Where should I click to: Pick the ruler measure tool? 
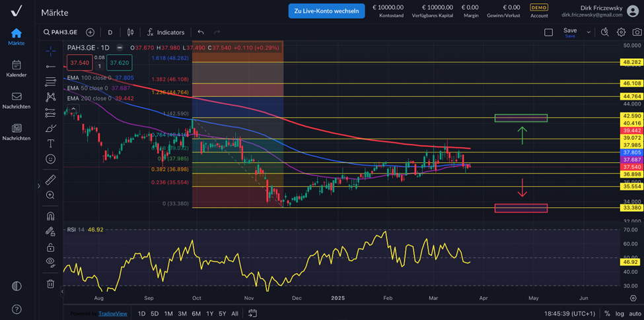click(50, 179)
